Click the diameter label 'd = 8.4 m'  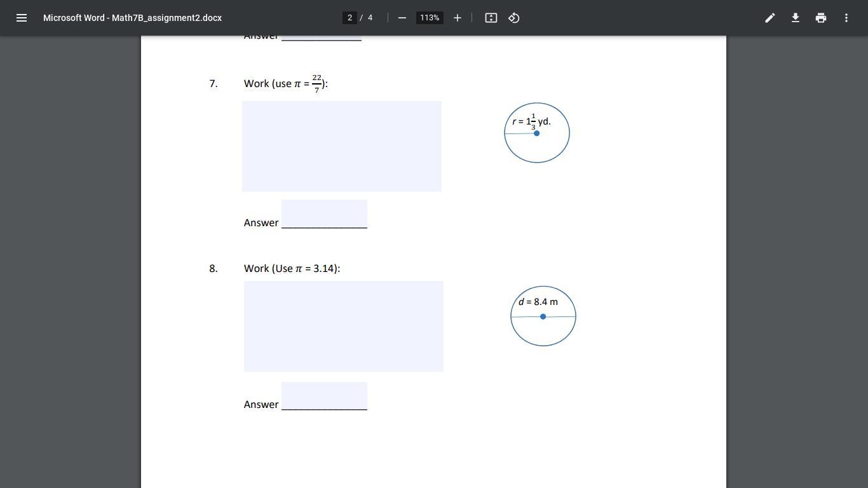(x=538, y=302)
